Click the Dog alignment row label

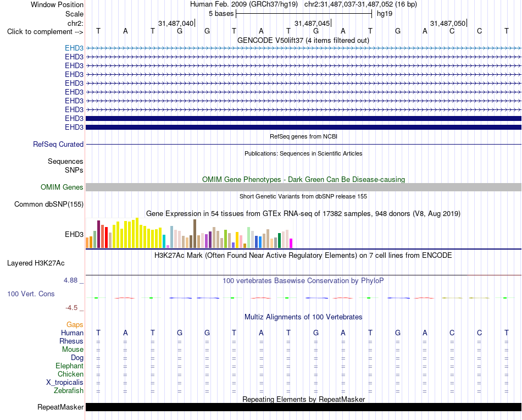(x=77, y=358)
